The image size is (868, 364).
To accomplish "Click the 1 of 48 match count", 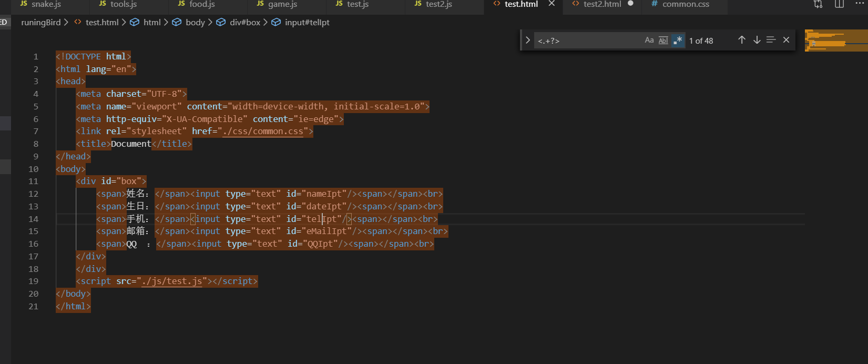I will 701,41.
